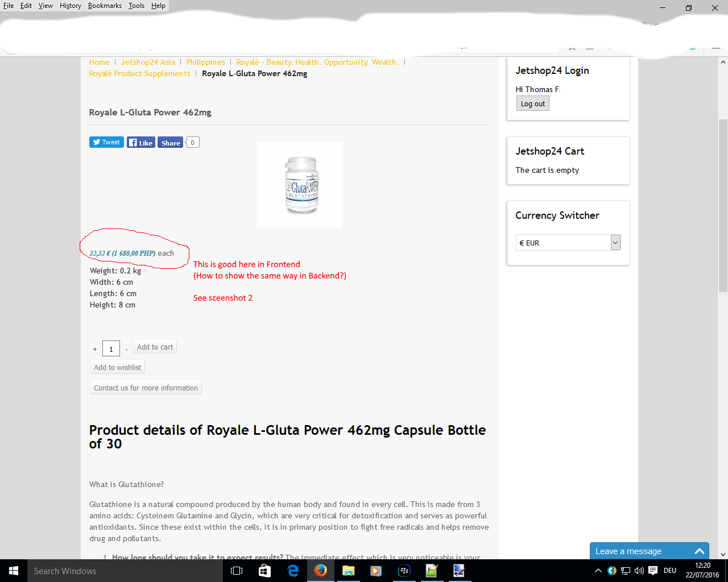Viewport: 728px width, 582px height.
Task: Open the Jetshop24 Asia breadcrumb
Action: point(148,62)
